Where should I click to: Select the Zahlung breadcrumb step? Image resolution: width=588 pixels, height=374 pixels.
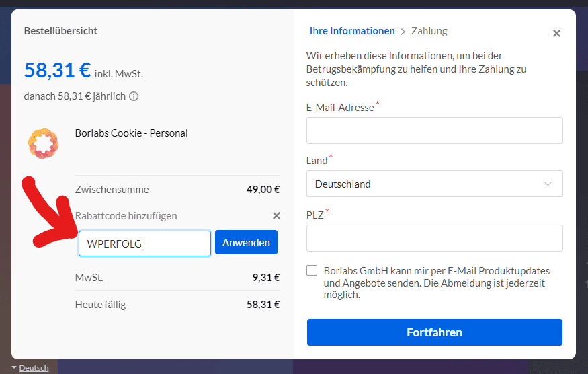pyautogui.click(x=429, y=31)
